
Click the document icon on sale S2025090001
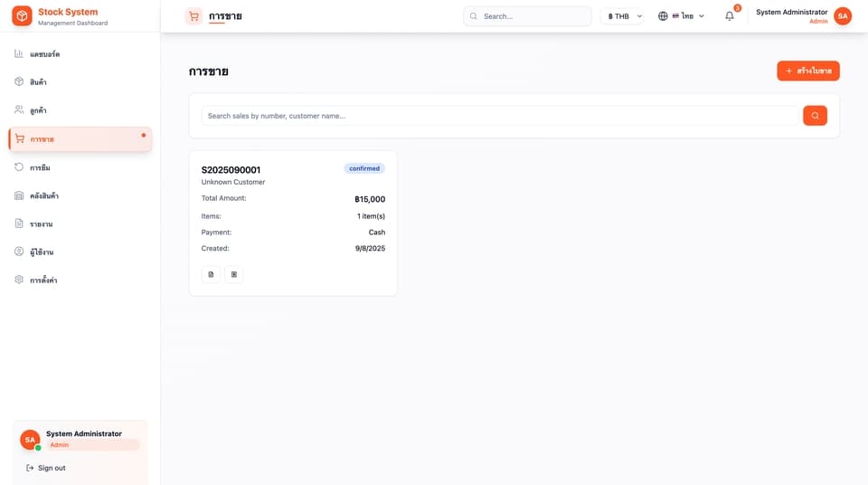pyautogui.click(x=211, y=274)
